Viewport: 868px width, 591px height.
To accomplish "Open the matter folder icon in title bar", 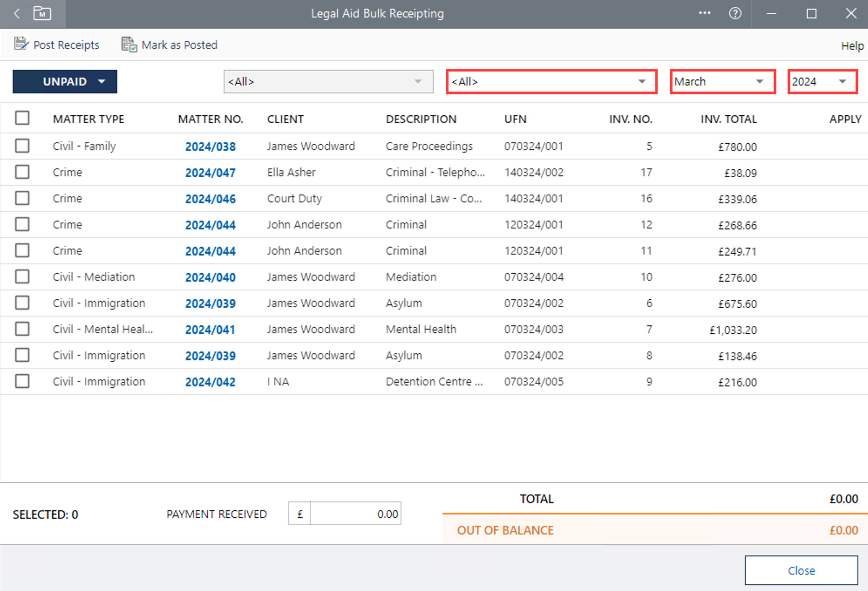I will (42, 13).
